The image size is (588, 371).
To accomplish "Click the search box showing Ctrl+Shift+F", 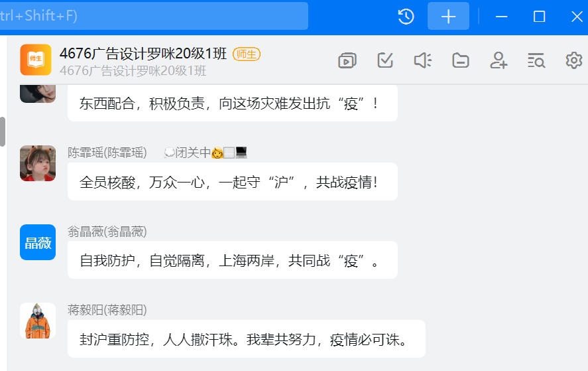I will (154, 16).
